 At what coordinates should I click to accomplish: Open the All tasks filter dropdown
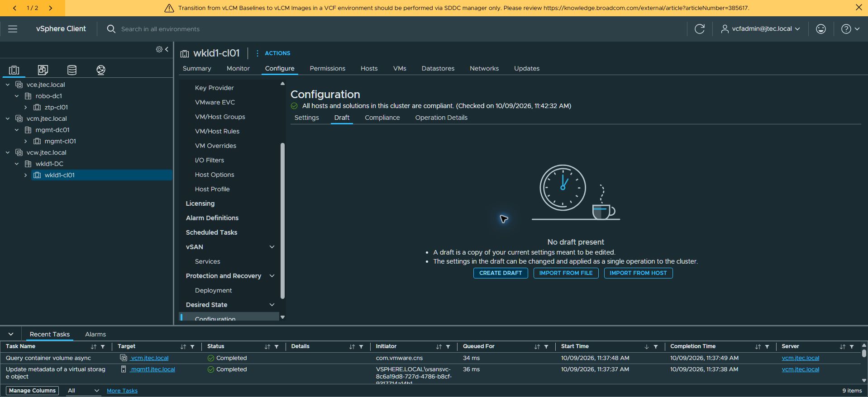[83, 391]
